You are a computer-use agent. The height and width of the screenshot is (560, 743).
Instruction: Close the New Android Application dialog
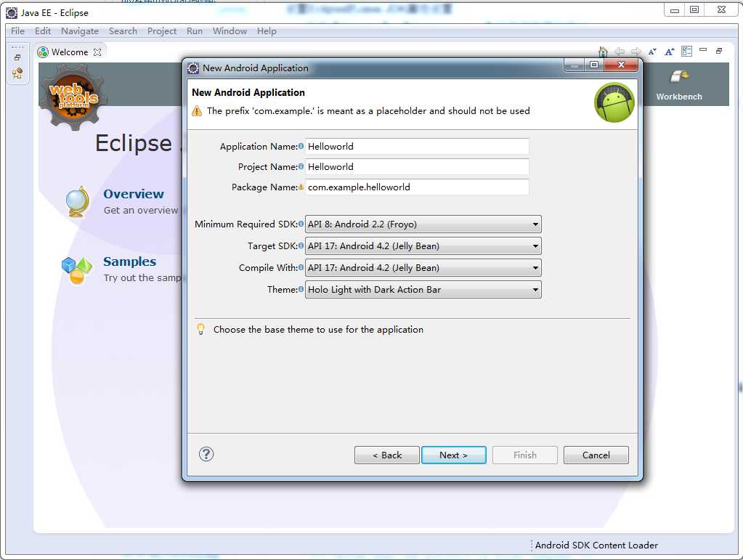[x=621, y=65]
